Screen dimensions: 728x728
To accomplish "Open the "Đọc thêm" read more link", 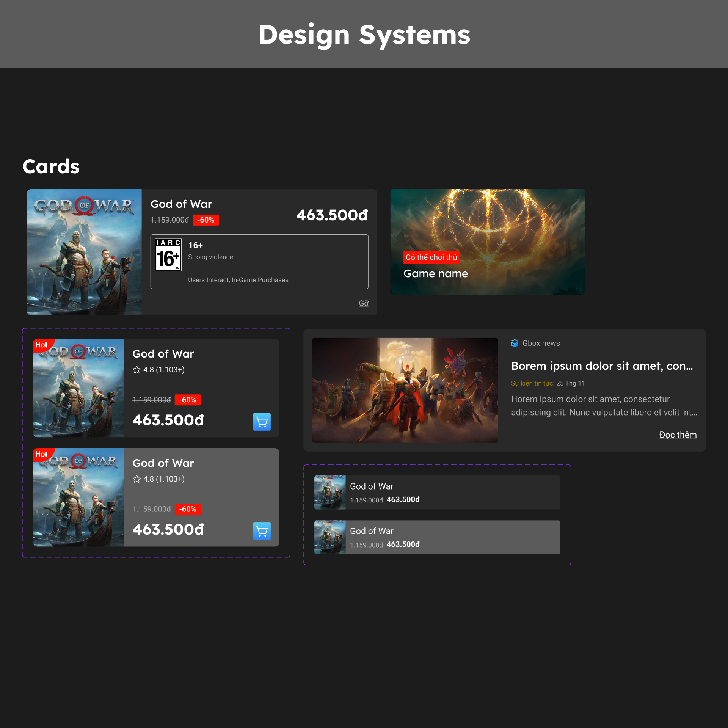I will click(678, 435).
